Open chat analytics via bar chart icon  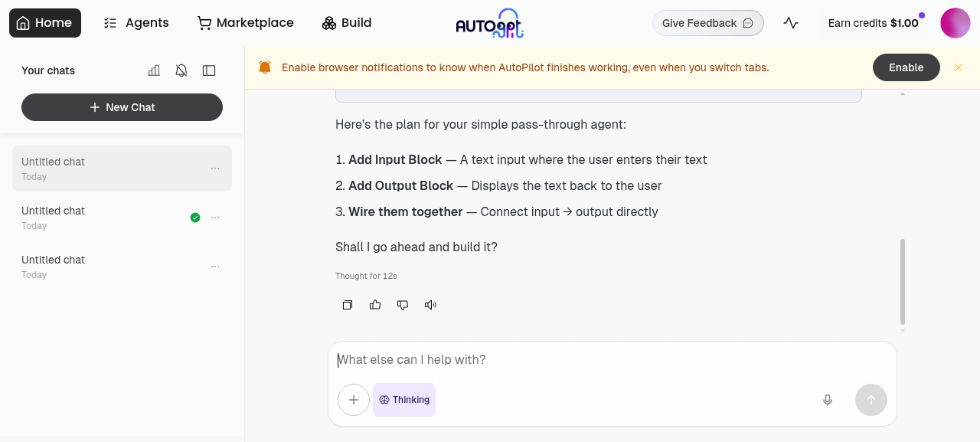pos(154,70)
